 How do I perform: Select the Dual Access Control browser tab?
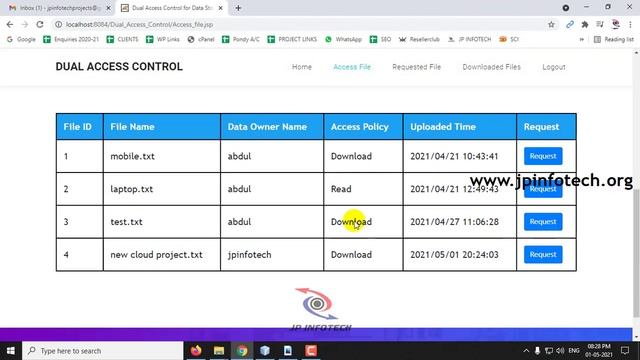point(171,8)
